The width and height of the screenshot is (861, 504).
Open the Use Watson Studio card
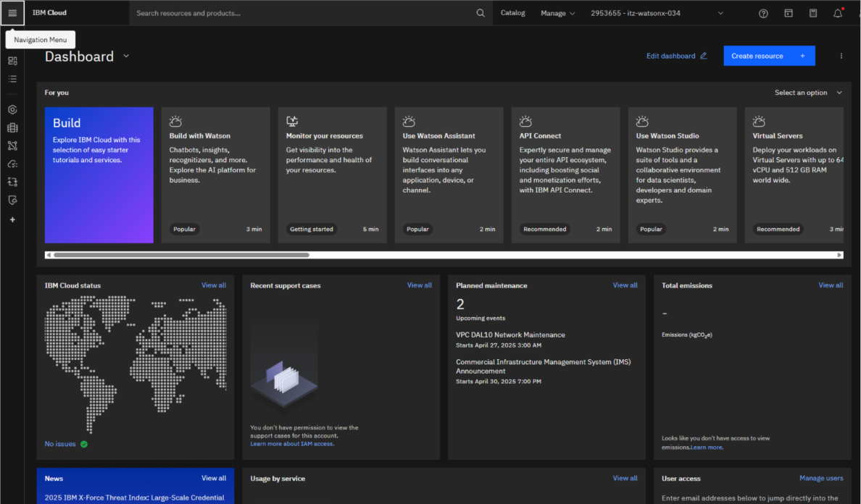point(683,175)
